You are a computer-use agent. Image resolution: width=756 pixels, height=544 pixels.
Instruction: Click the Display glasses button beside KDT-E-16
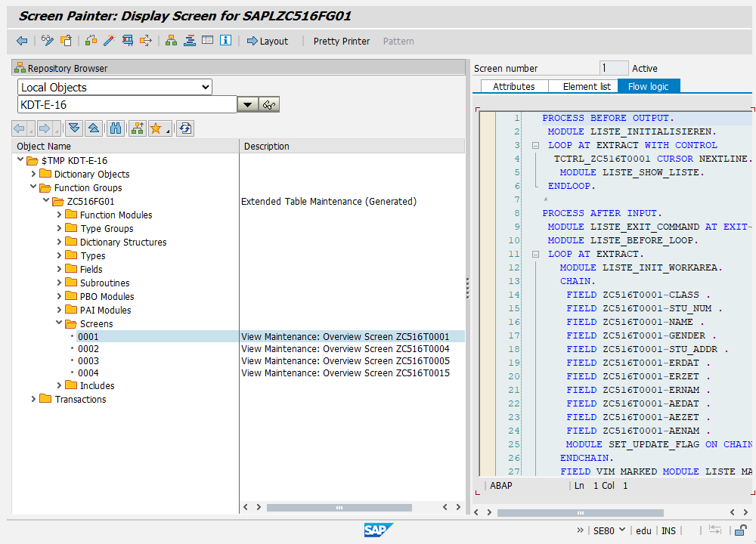[x=269, y=104]
